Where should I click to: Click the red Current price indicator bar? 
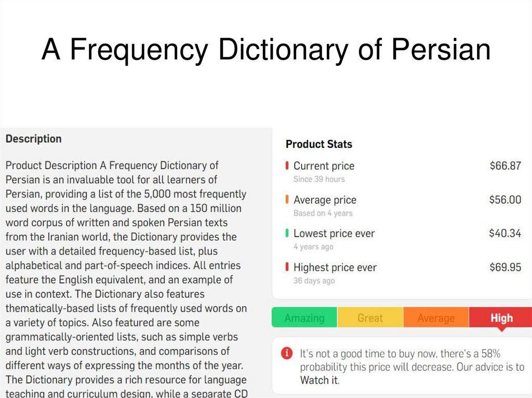coord(287,166)
